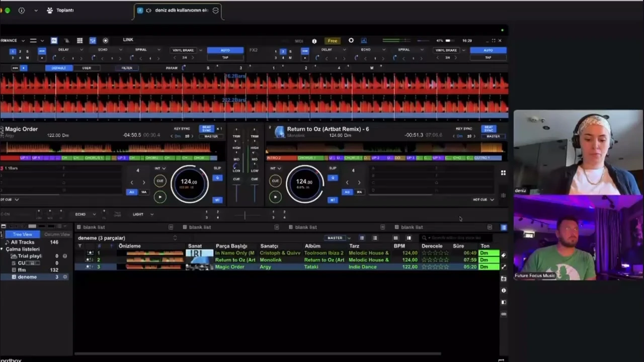Click the LINK button in top toolbar
This screenshot has height=362, width=644.
pyautogui.click(x=128, y=40)
